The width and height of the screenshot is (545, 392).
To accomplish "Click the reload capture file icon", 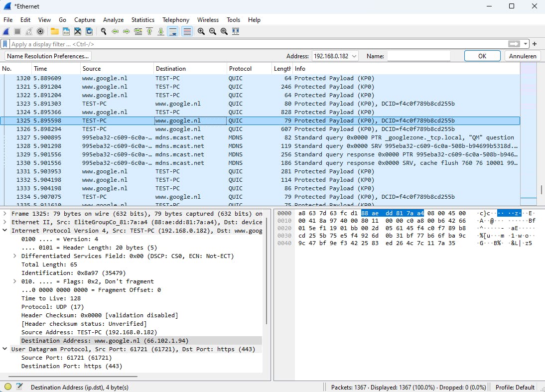I will click(89, 31).
